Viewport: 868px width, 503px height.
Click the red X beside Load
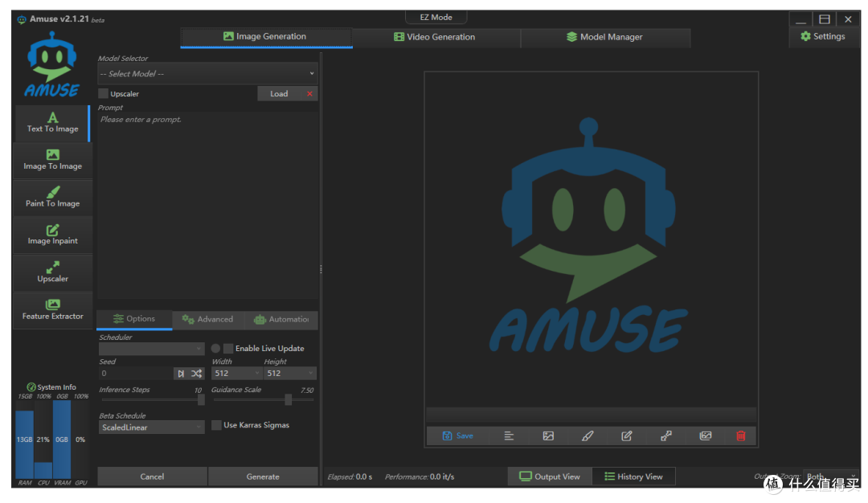point(309,93)
